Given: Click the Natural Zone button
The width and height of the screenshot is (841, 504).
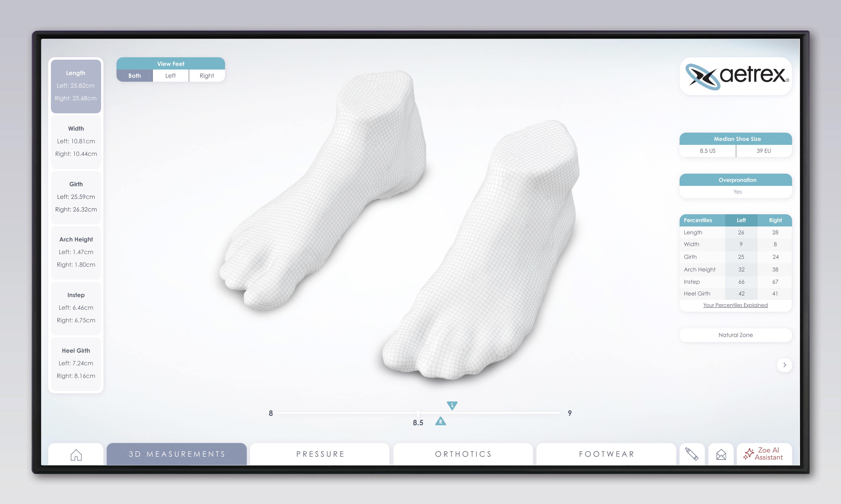Looking at the screenshot, I should click(x=735, y=335).
